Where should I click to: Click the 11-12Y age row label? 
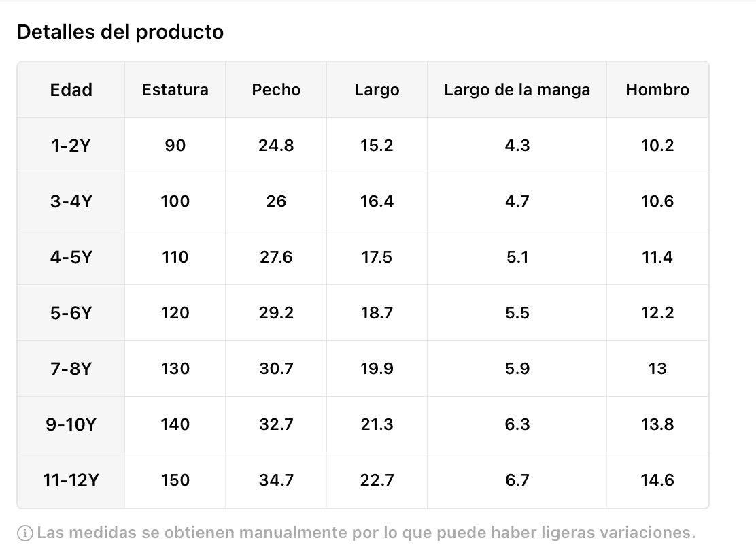pyautogui.click(x=71, y=480)
